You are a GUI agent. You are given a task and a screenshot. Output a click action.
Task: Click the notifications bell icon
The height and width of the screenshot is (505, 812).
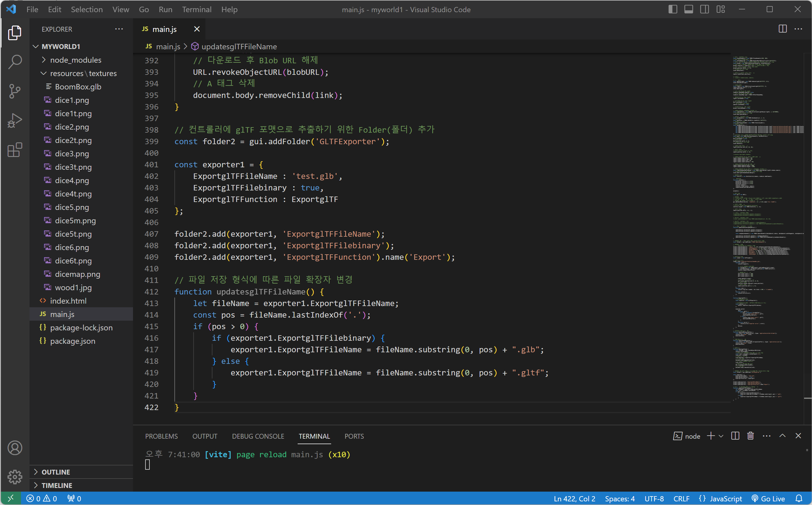coord(799,498)
